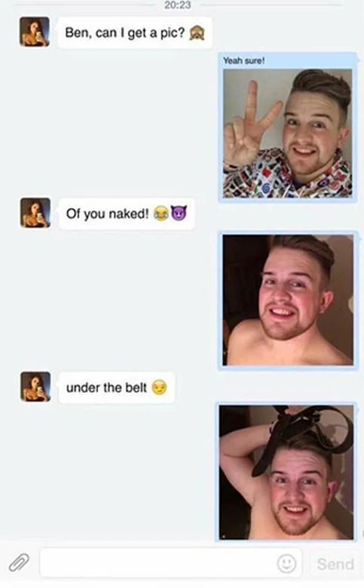The height and width of the screenshot is (588, 364).
Task: Open the emoji smiley picker
Action: (286, 563)
